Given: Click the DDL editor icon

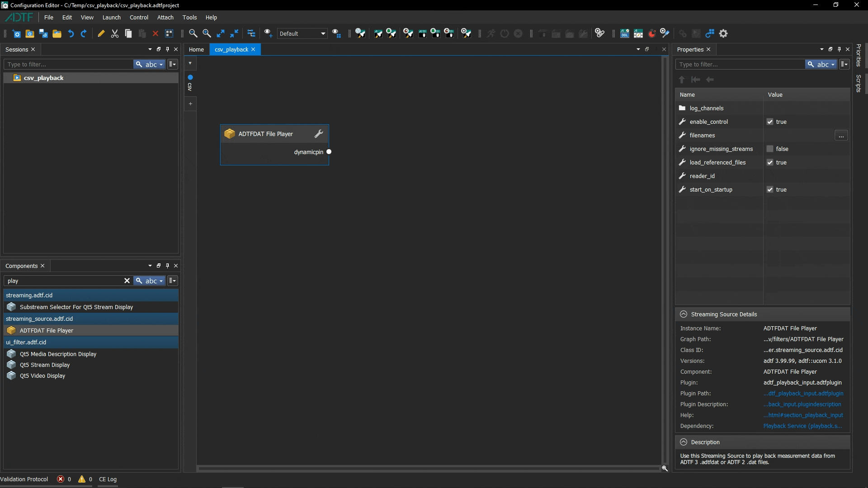Looking at the screenshot, I should point(625,33).
